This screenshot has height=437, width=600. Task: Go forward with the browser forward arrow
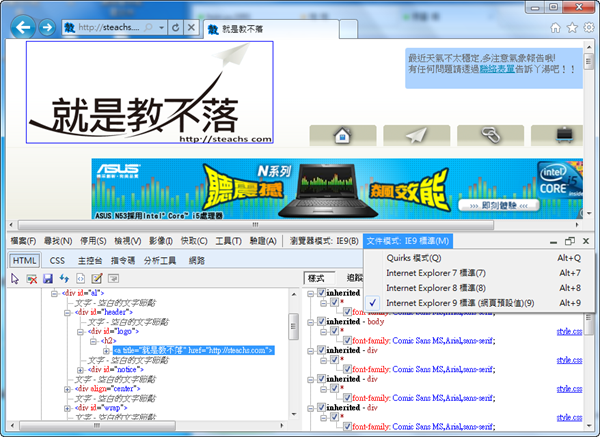(47, 28)
